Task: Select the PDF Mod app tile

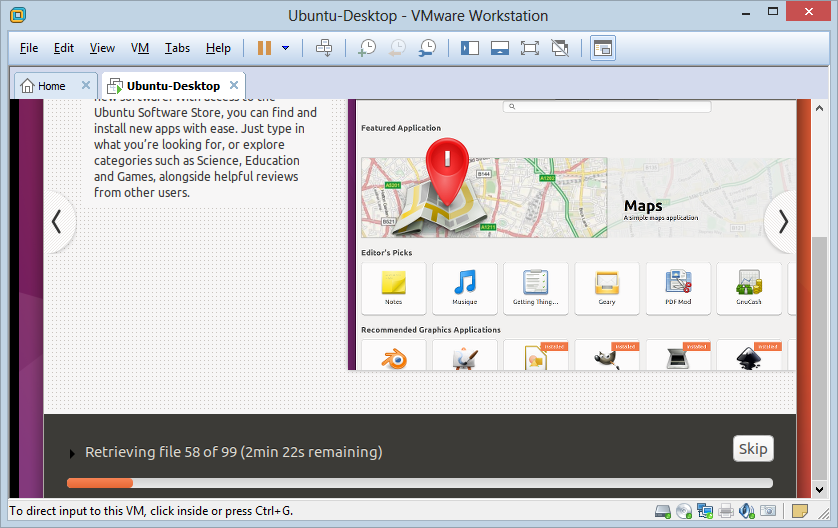Action: (x=678, y=289)
